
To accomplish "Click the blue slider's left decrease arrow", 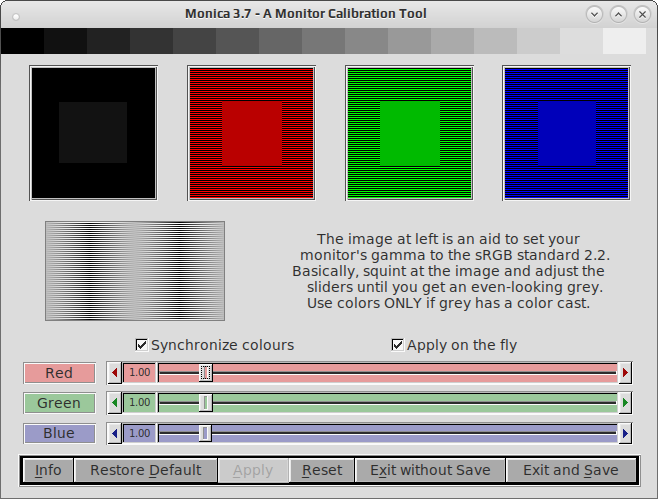I will [114, 433].
